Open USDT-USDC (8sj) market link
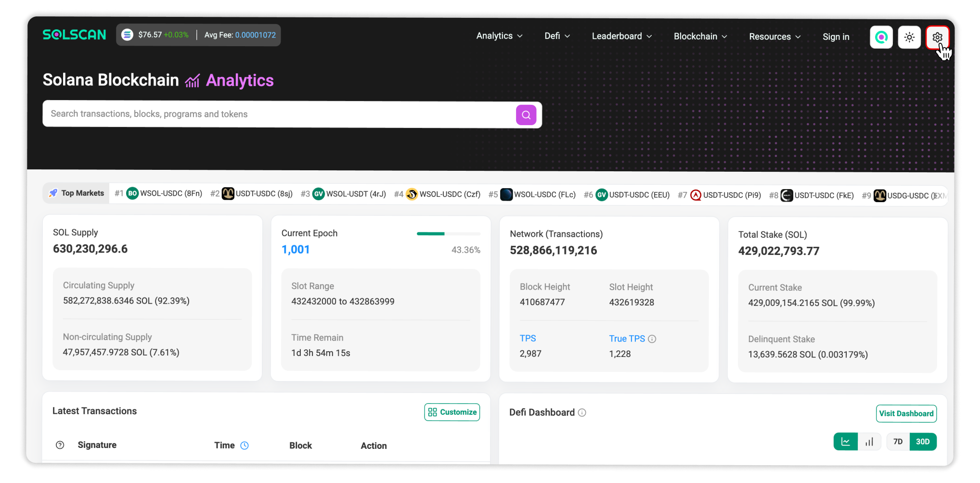 click(264, 193)
